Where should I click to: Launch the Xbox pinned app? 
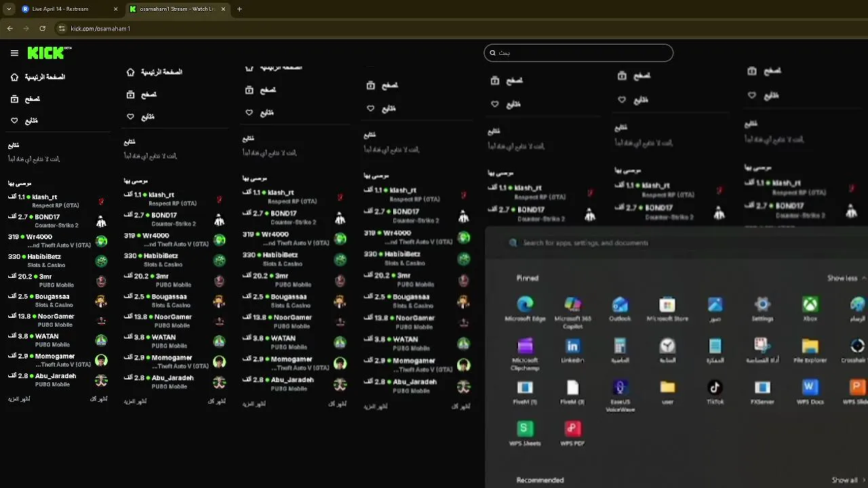[810, 309]
